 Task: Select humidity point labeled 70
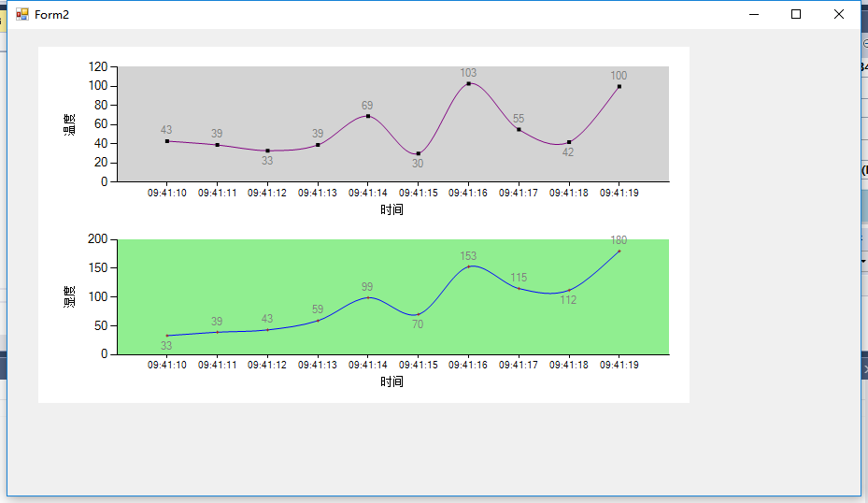pos(418,314)
